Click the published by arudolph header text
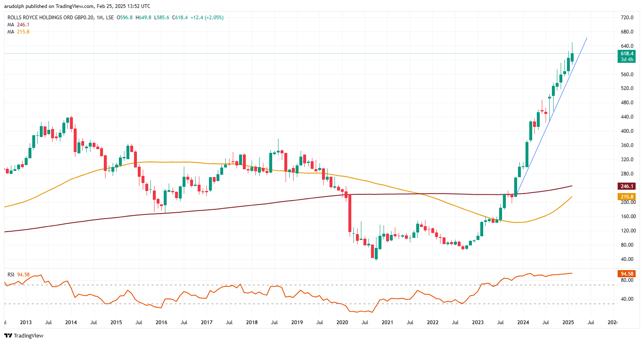 pyautogui.click(x=77, y=6)
